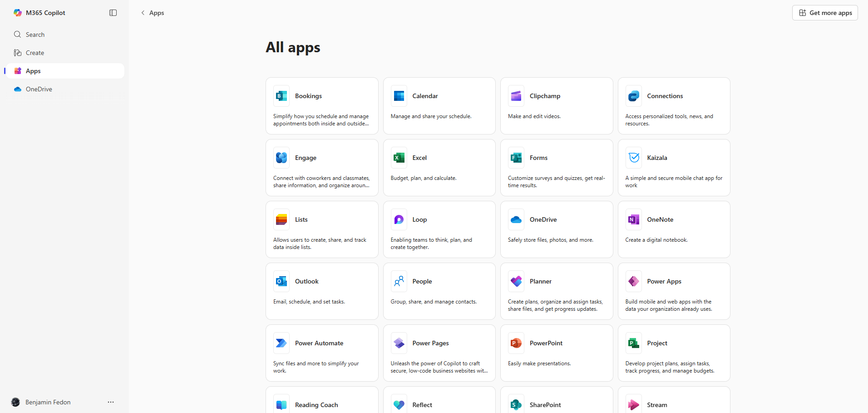Launch Clipchamp via its icon
The height and width of the screenshot is (413, 868).
516,96
